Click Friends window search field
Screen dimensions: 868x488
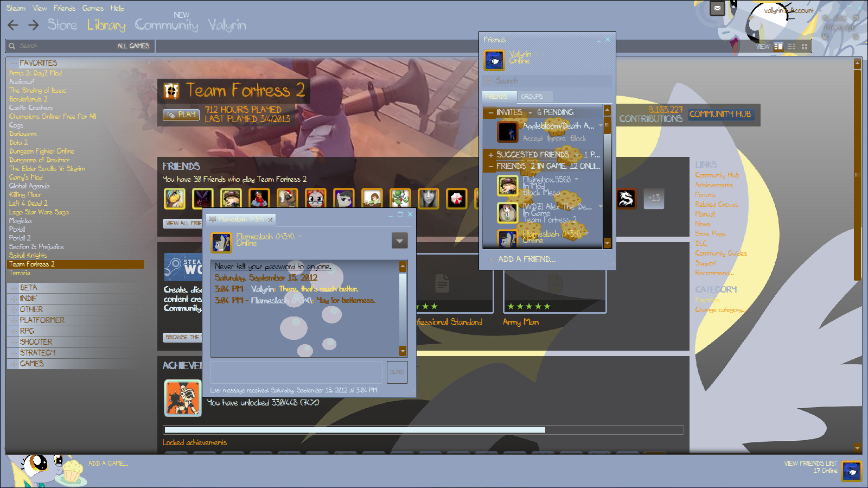(547, 81)
